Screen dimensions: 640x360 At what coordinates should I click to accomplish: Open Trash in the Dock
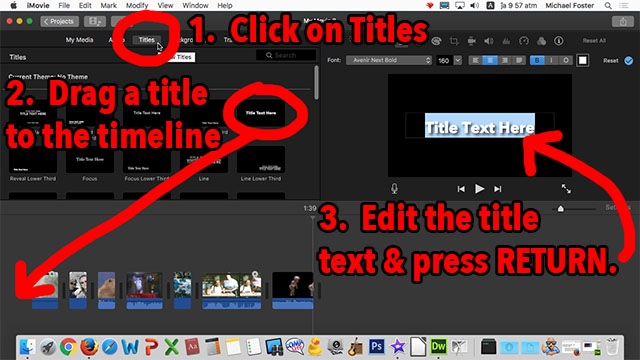coord(612,347)
